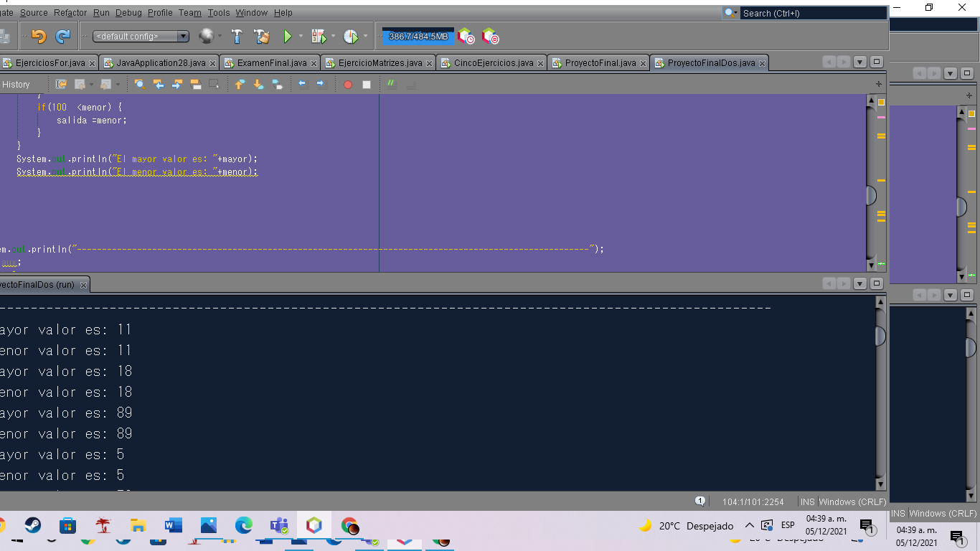The width and height of the screenshot is (980, 551).
Task: Click the first profiler snapshot icon beside memory bar
Action: point(466,37)
